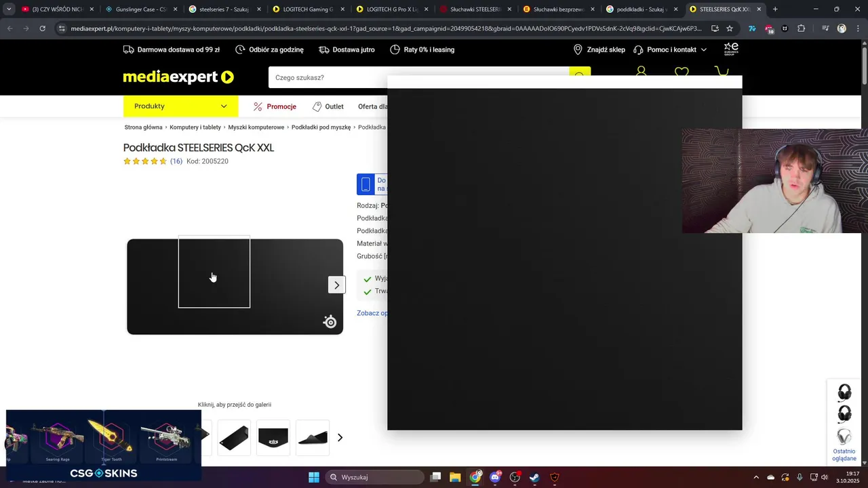
Task: Click Strona główna breadcrumb link
Action: [x=143, y=127]
